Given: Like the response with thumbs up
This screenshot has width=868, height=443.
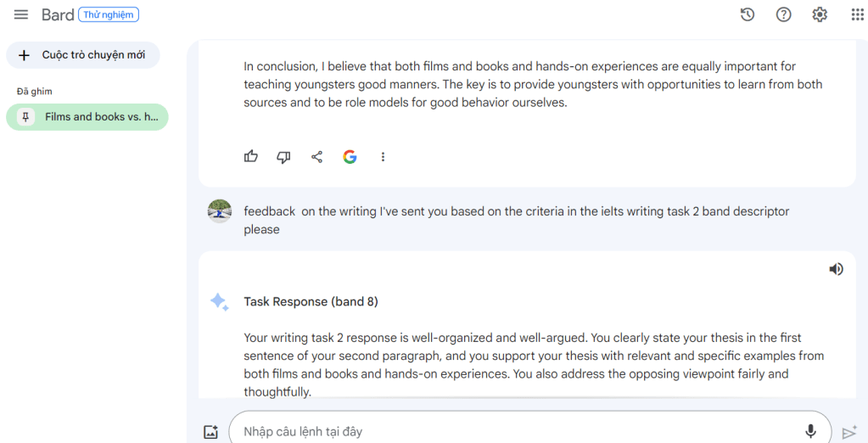Looking at the screenshot, I should click(251, 156).
